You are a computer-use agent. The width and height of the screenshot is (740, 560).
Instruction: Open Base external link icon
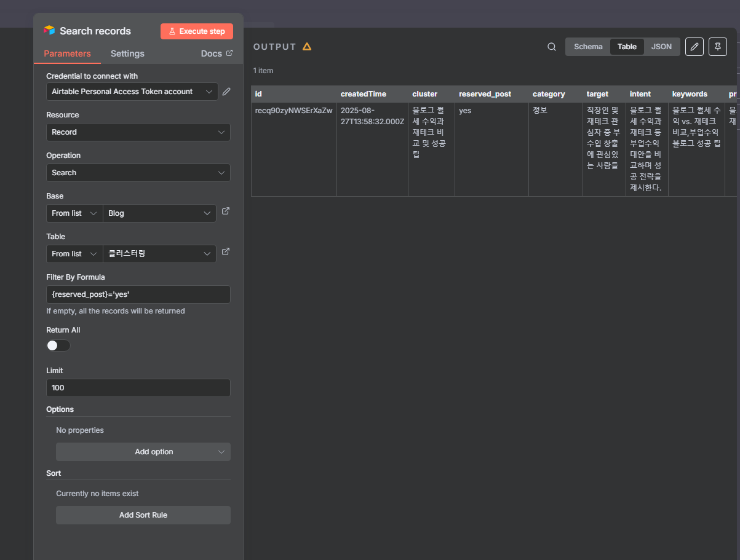[226, 211]
